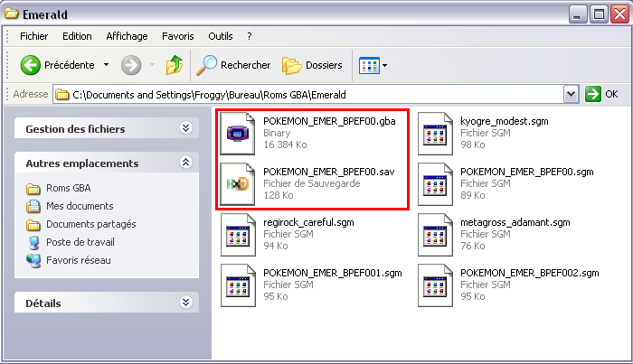Click the Emerald folder icon in title bar

click(x=11, y=14)
